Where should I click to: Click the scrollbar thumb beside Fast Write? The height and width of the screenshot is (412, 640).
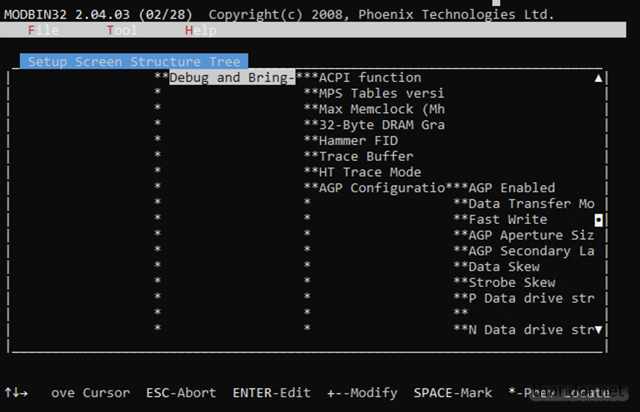coord(598,220)
